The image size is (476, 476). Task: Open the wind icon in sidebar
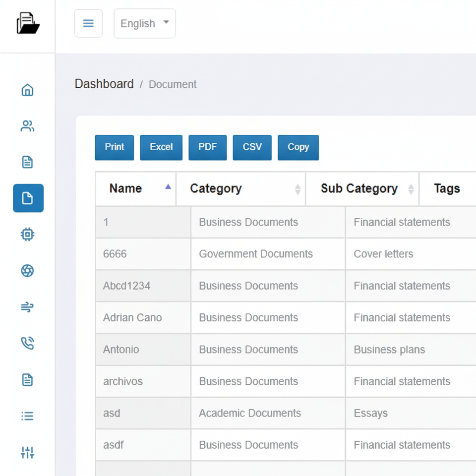pyautogui.click(x=27, y=307)
